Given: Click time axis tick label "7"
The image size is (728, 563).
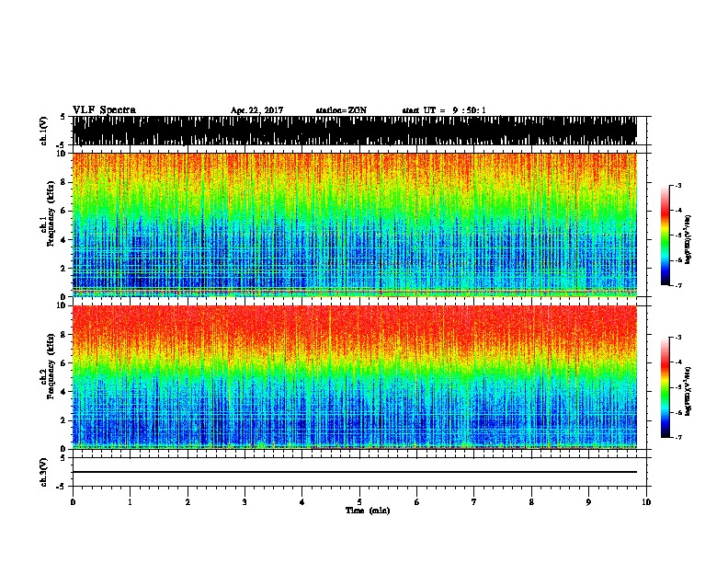Looking at the screenshot, I should tap(474, 502).
